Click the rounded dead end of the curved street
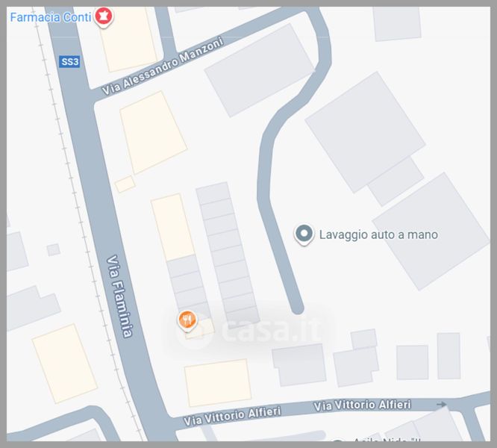This screenshot has height=448, width=497. [x=297, y=308]
